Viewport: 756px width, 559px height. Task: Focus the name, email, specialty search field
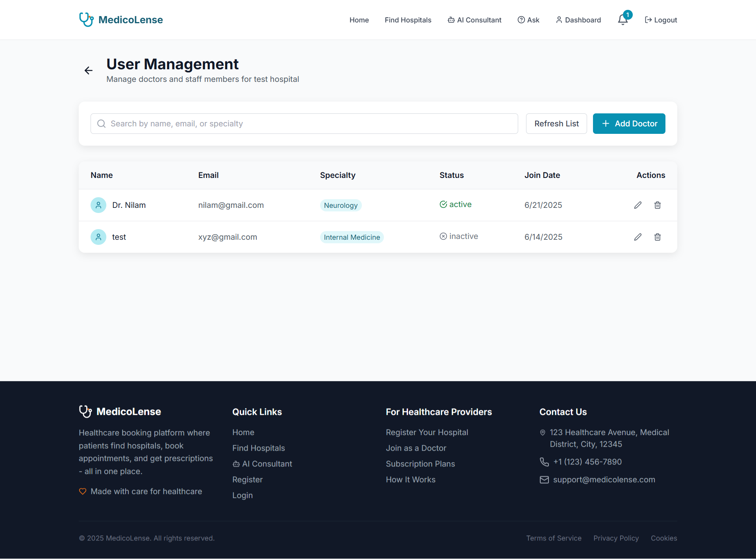[x=304, y=124]
